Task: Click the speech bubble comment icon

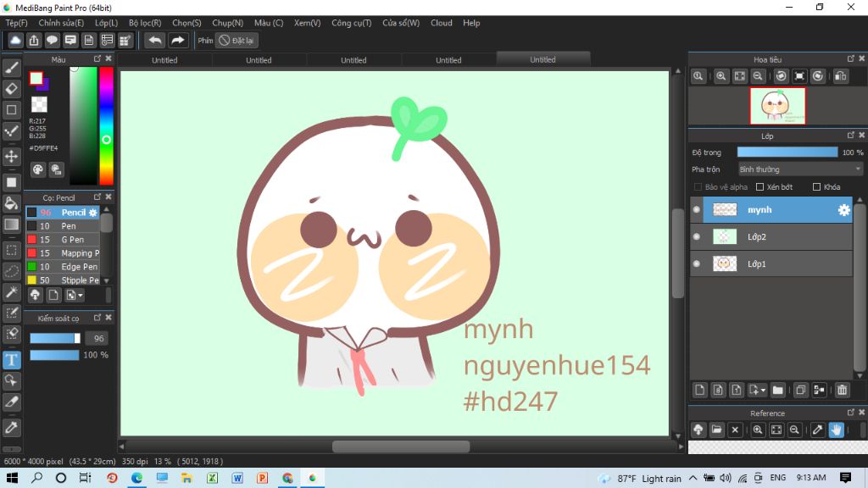Action: [52, 41]
